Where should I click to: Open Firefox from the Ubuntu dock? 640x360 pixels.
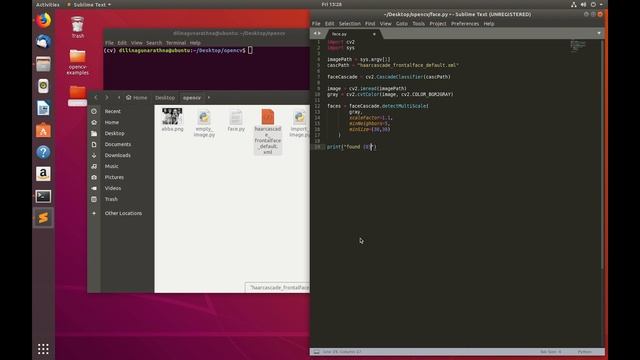tap(43, 20)
